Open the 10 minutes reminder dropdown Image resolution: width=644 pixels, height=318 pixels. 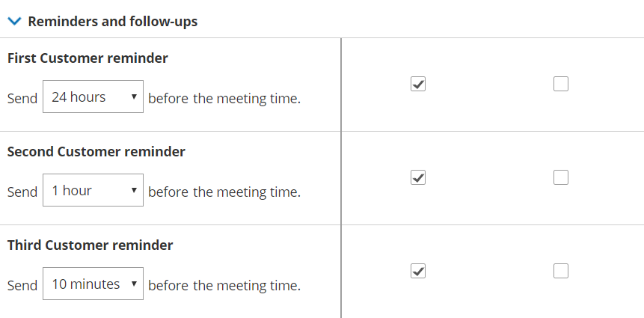(93, 284)
